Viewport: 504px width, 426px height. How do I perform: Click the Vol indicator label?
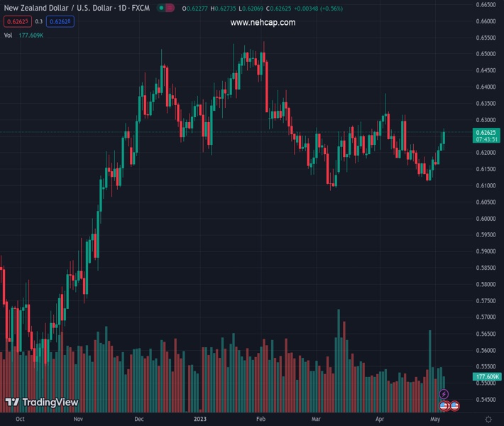coord(8,35)
